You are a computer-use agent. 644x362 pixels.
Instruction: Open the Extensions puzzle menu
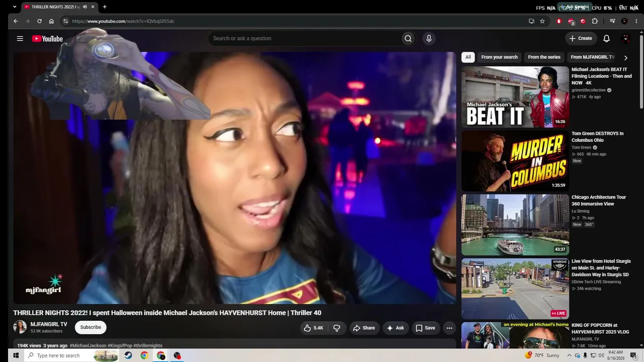tap(595, 21)
